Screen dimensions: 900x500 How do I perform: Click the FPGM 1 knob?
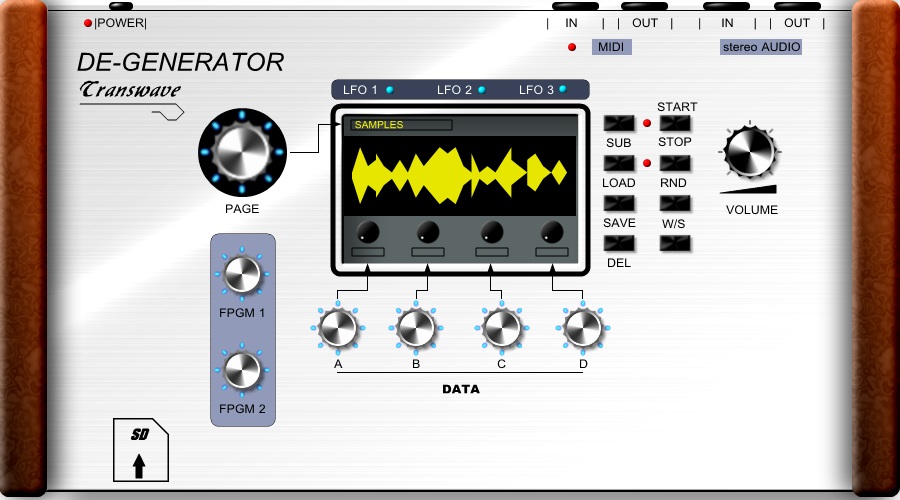pos(242,275)
